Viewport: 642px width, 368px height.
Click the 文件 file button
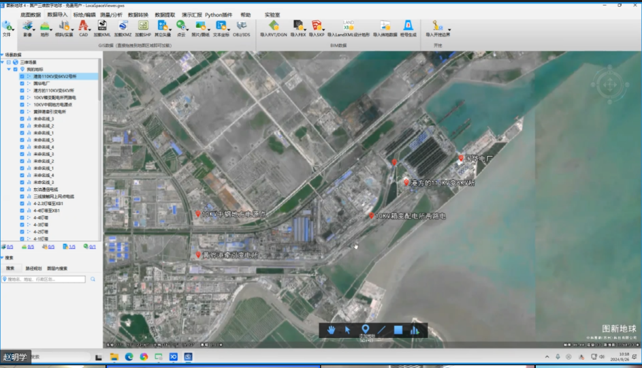tap(7, 29)
